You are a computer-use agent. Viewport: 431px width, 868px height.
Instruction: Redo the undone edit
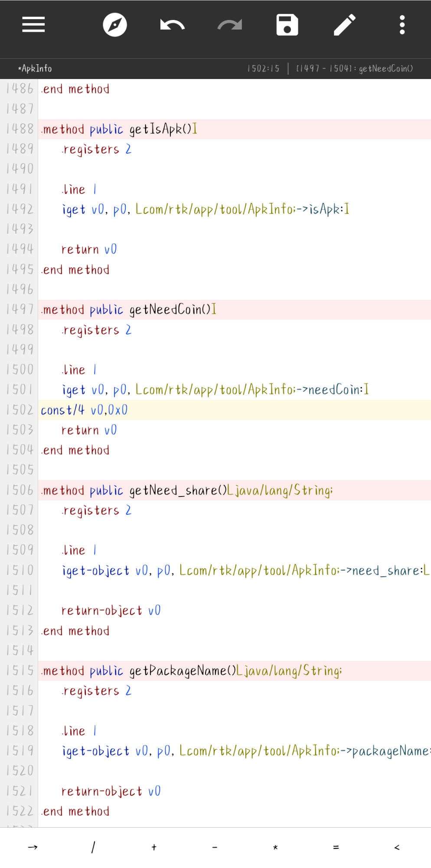[230, 25]
